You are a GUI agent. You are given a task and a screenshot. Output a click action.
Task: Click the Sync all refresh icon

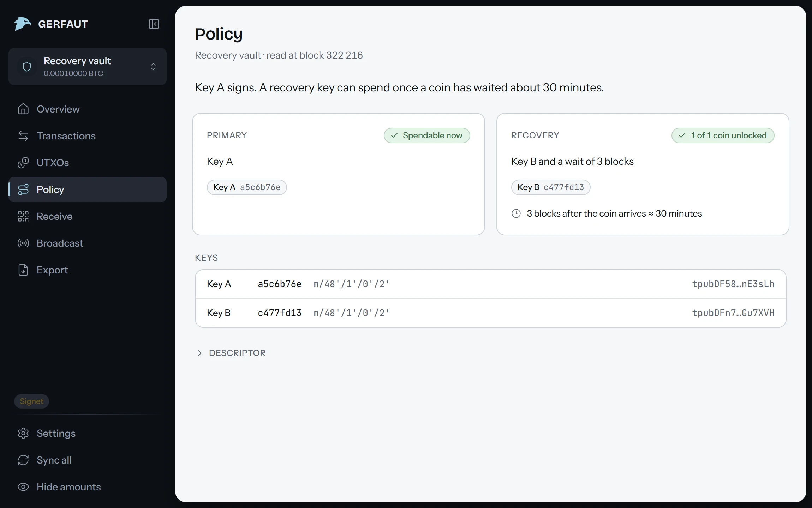pyautogui.click(x=23, y=460)
